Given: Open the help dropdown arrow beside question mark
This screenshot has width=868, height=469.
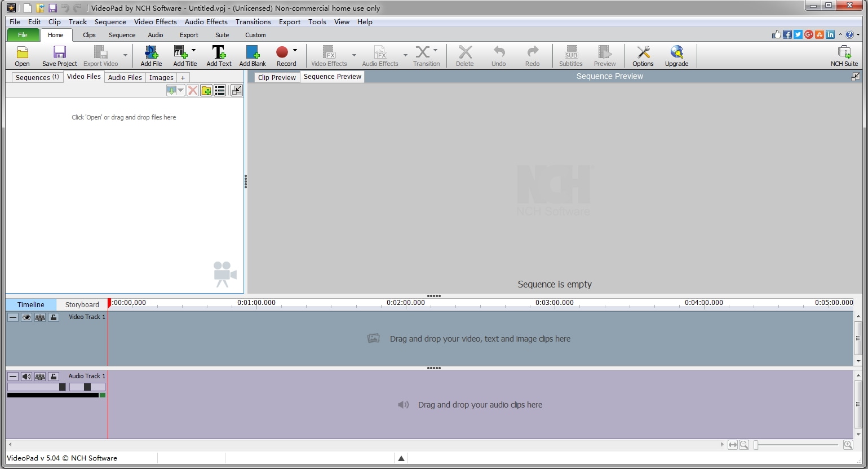Looking at the screenshot, I should pos(858,34).
